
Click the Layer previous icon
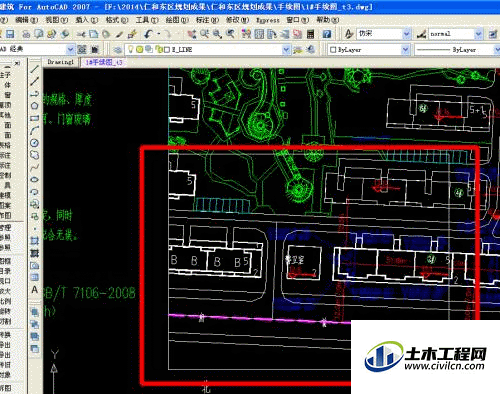click(311, 50)
